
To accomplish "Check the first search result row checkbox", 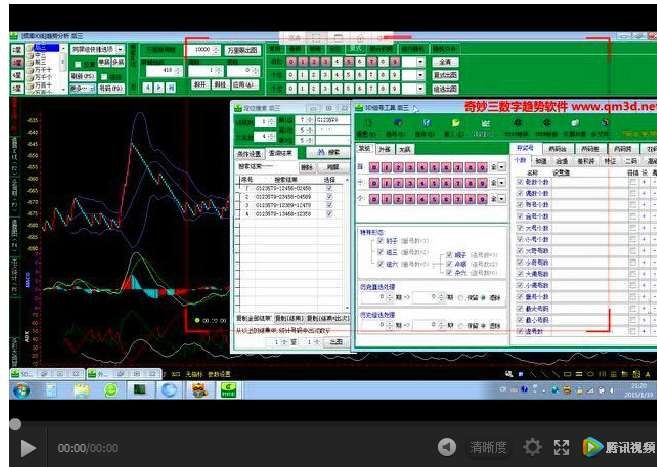I will point(329,188).
